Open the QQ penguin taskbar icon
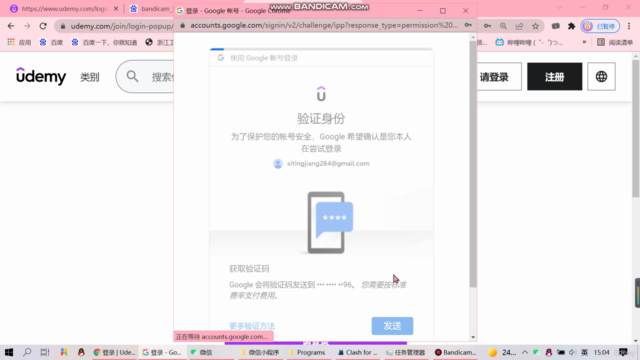Screen dimensions: 640x360 pyautogui.click(x=81, y=352)
